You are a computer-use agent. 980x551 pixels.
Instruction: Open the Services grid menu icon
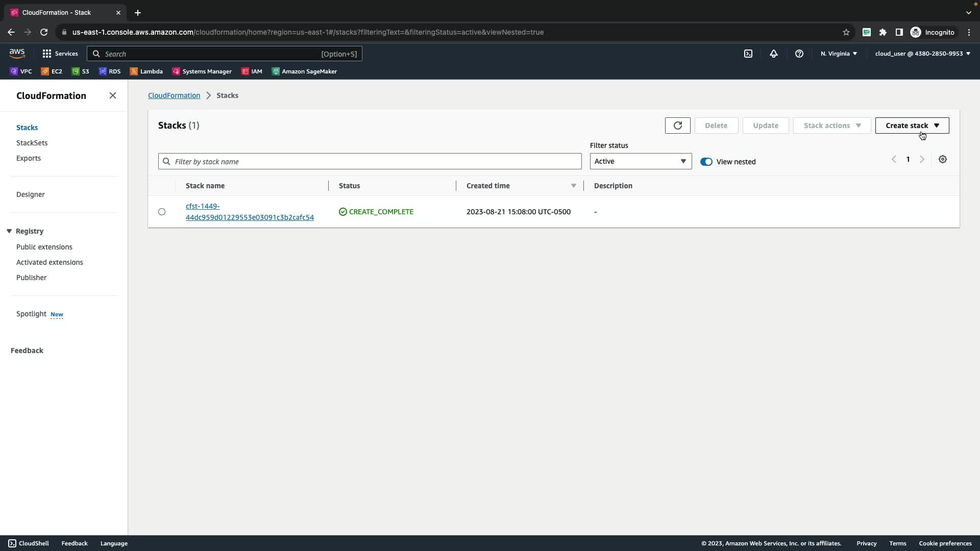tap(47, 54)
